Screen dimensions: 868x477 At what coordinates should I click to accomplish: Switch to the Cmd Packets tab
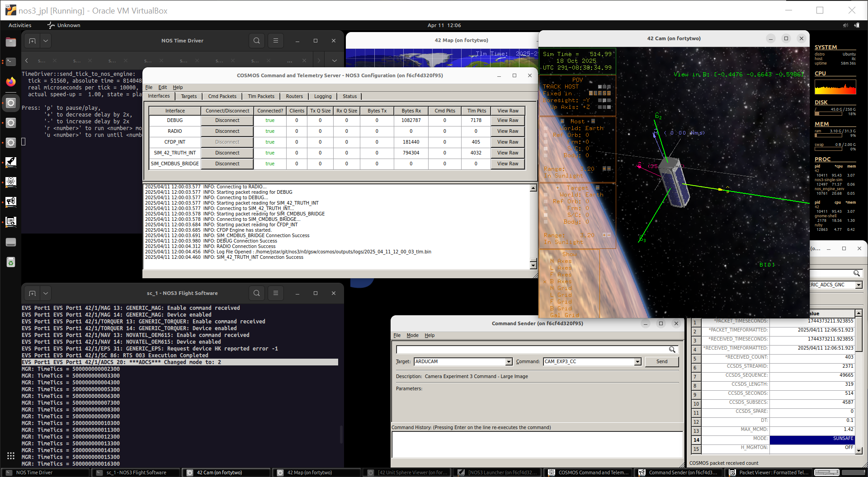pos(222,96)
